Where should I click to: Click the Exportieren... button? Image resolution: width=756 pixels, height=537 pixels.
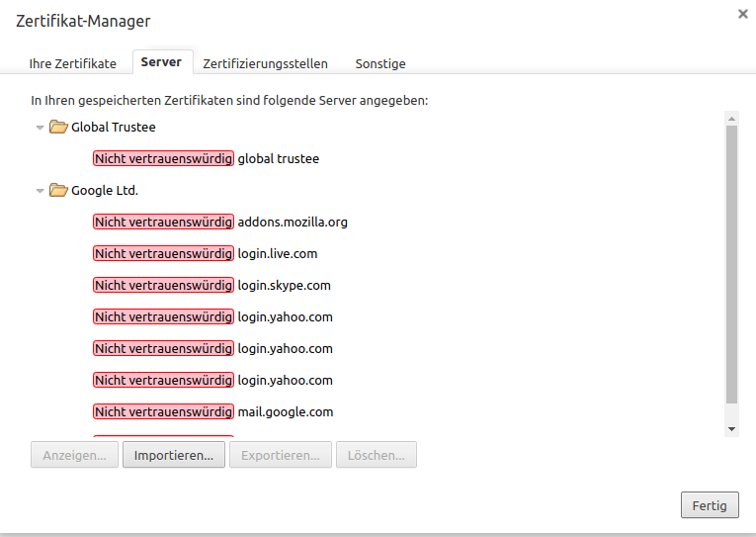click(281, 455)
